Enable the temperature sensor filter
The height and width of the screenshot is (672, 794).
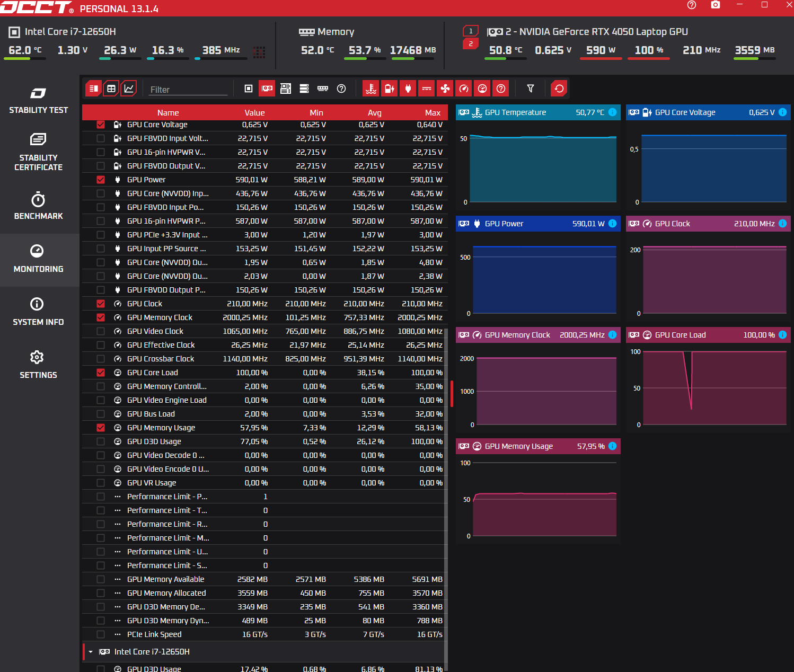(x=371, y=89)
